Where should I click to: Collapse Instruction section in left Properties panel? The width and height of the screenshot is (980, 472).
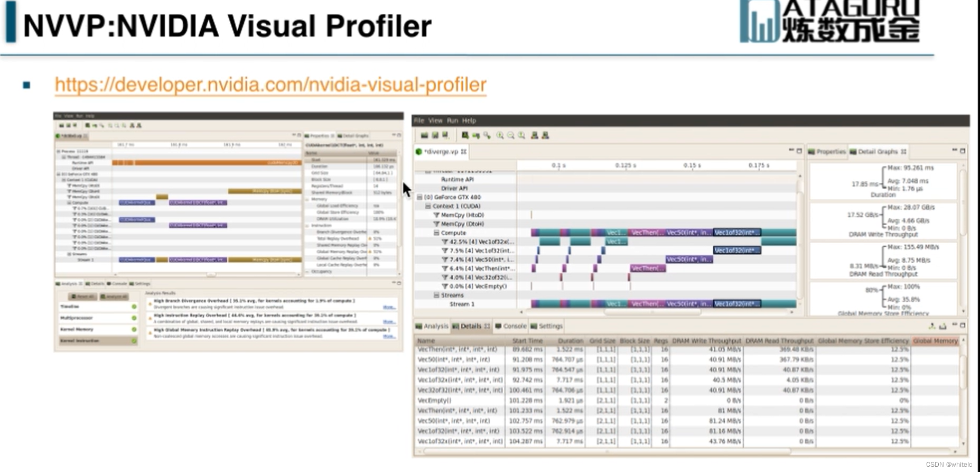pyautogui.click(x=307, y=226)
